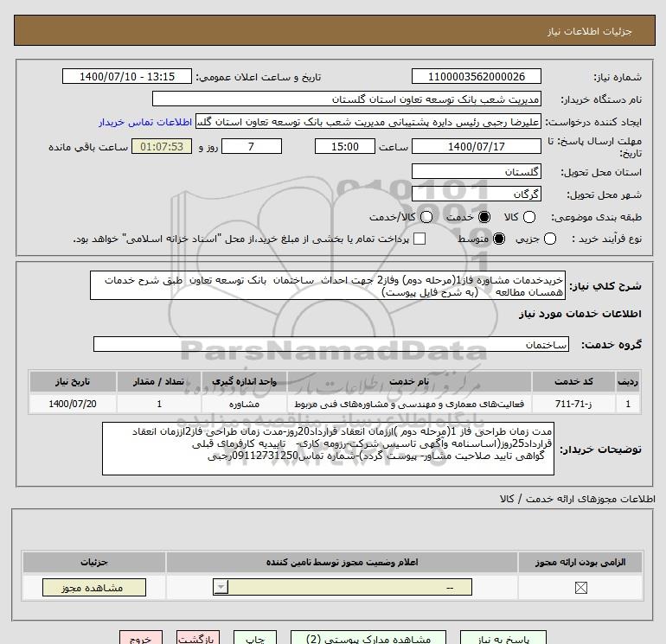Click the تاریخ نیاز column header

click(73, 381)
